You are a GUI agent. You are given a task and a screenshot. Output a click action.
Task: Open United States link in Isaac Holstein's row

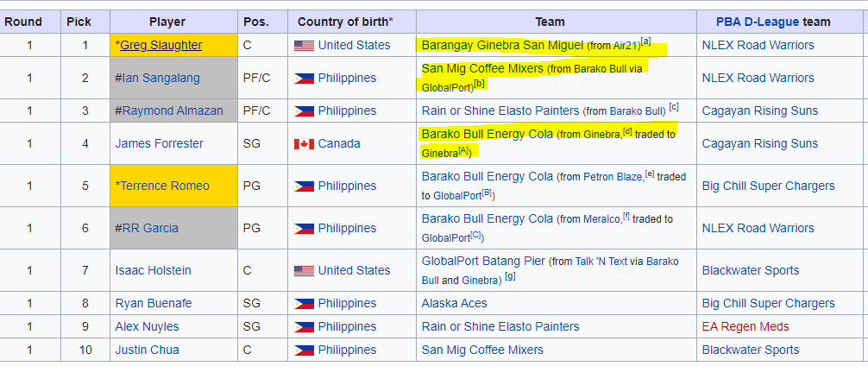click(355, 270)
